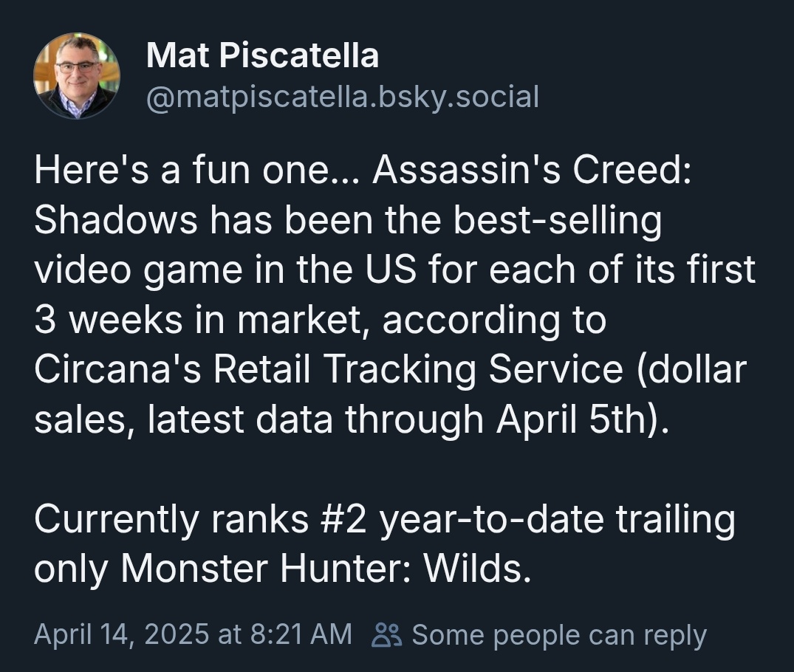Click the April 14, 2025 date text
794x672 pixels.
click(121, 634)
